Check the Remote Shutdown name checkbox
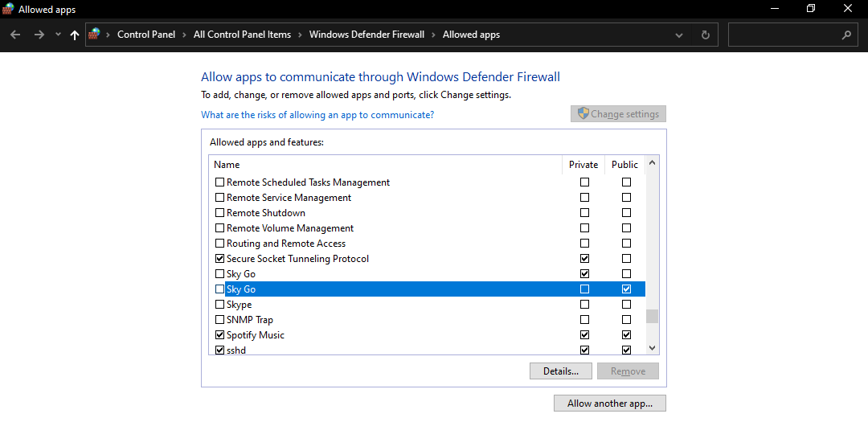Screen dimensions: 868x422 (x=220, y=213)
